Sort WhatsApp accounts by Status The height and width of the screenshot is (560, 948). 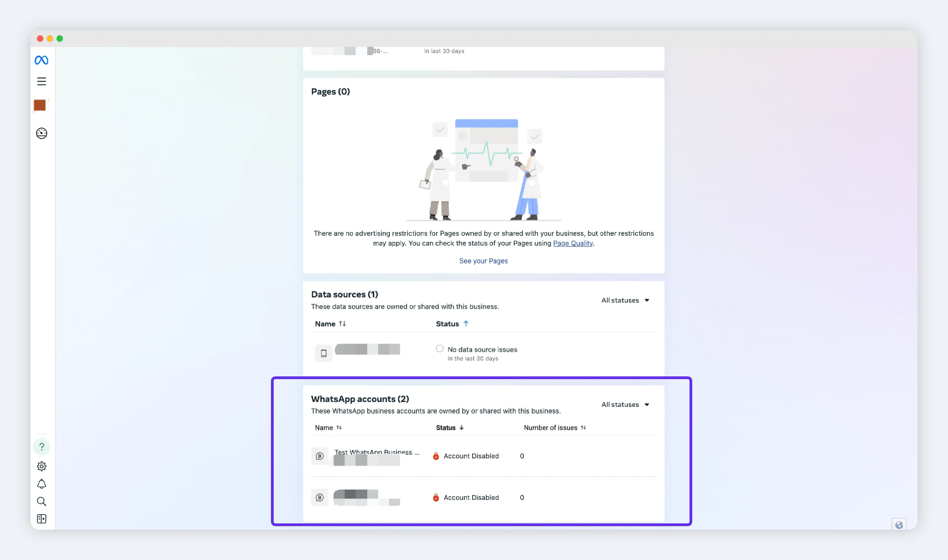click(x=450, y=428)
